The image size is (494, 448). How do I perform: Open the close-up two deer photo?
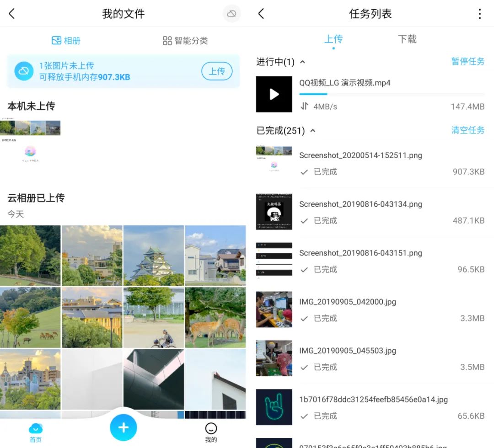pos(215,317)
